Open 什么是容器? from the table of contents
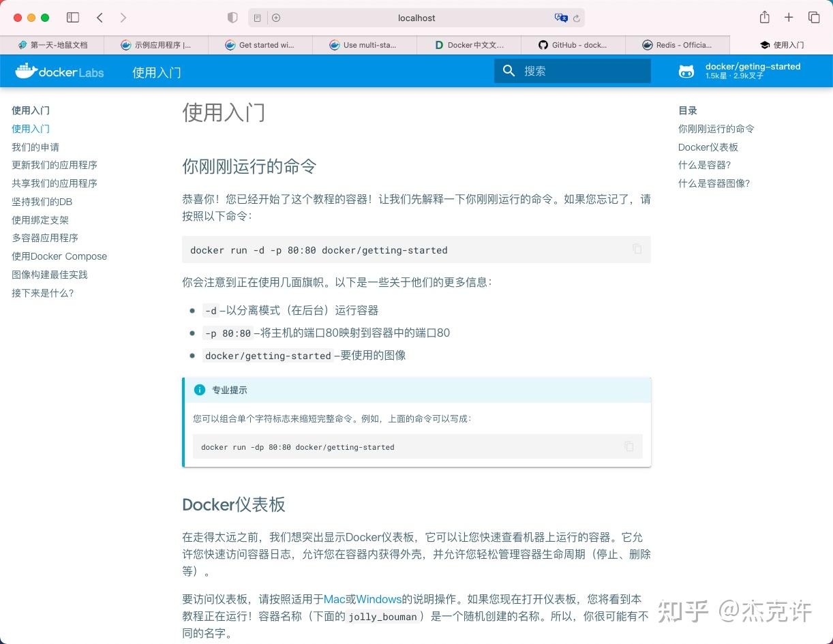 click(x=704, y=165)
